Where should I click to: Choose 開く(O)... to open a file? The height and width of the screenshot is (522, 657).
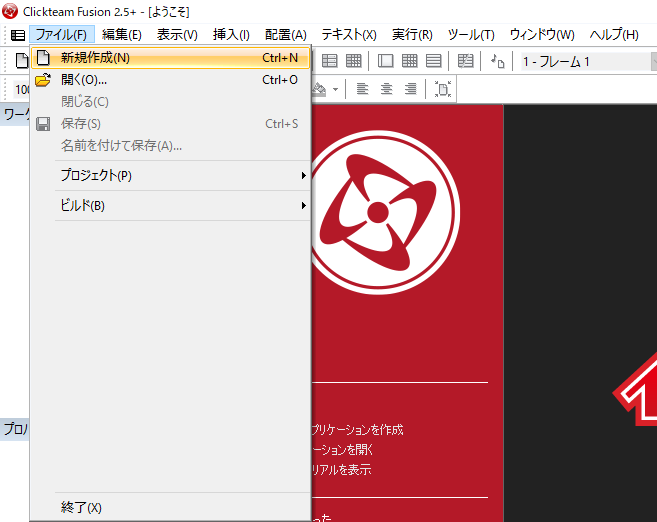171,80
